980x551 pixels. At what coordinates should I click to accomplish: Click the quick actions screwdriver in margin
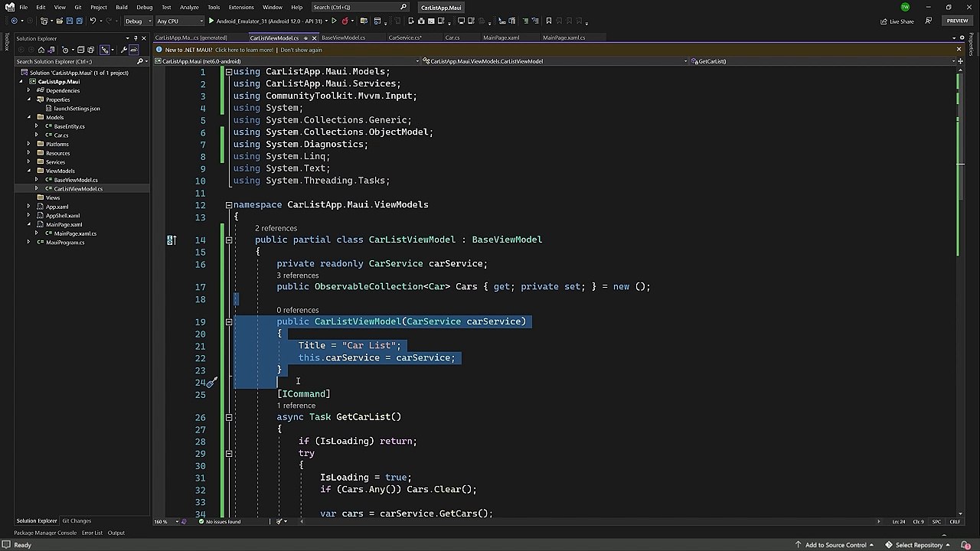212,381
